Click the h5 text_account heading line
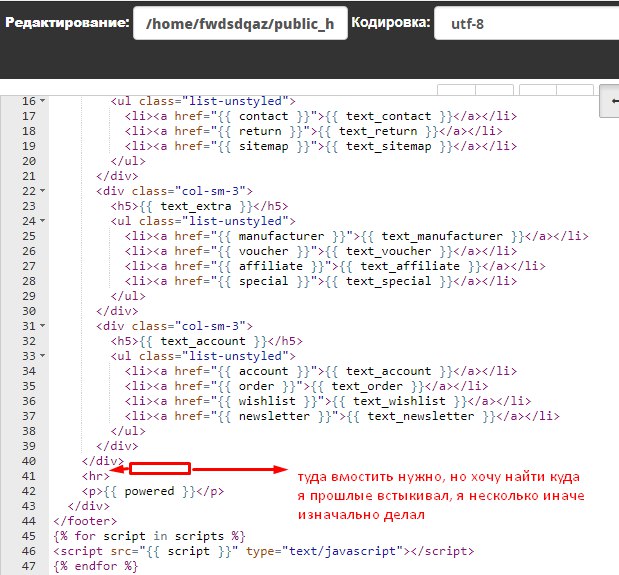Screen dimensions: 619x575 (206, 341)
